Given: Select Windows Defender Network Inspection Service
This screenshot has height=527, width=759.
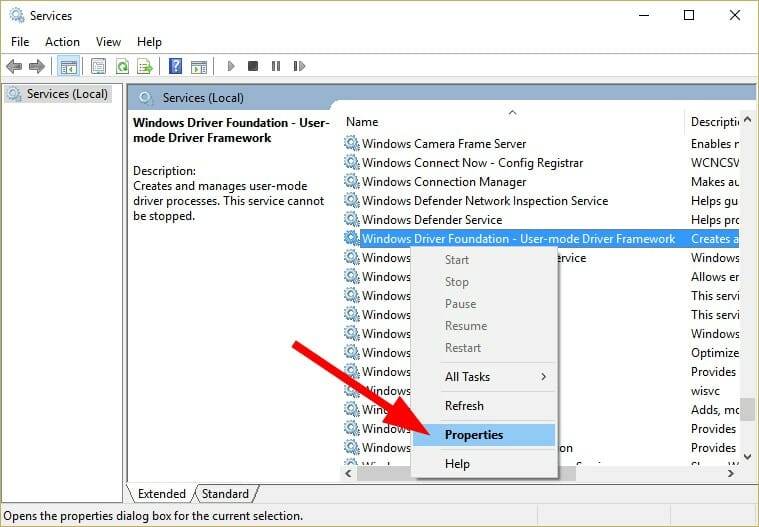Looking at the screenshot, I should click(485, 200).
